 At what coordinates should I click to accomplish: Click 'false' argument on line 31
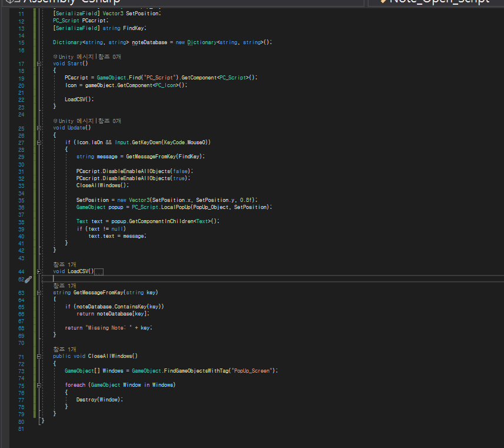[181, 171]
